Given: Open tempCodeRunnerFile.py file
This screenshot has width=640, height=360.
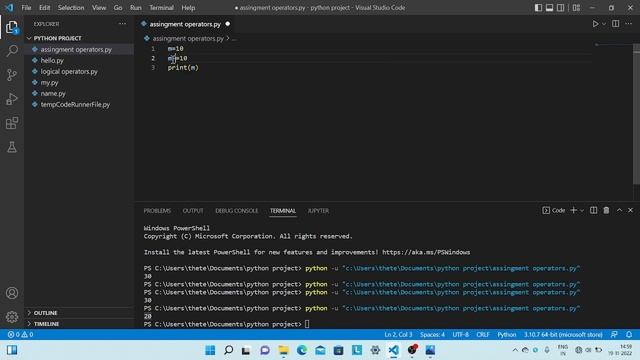Looking at the screenshot, I should click(x=75, y=104).
